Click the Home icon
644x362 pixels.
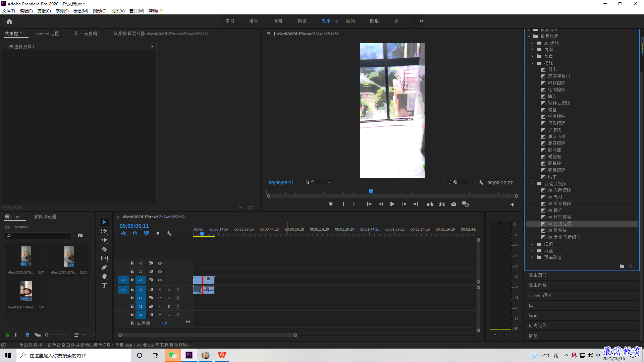point(9,21)
